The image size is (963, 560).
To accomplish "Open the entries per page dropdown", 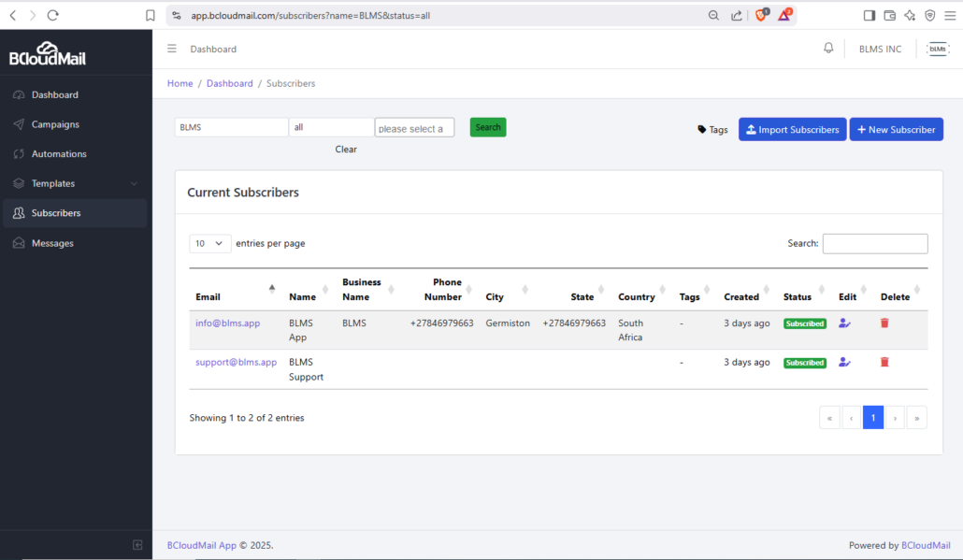I will pyautogui.click(x=210, y=244).
